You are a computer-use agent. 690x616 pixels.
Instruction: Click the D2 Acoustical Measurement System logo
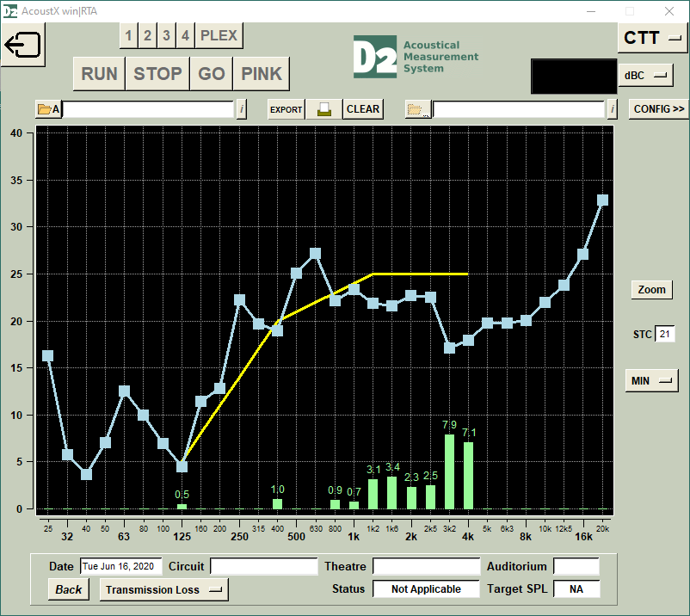click(416, 57)
